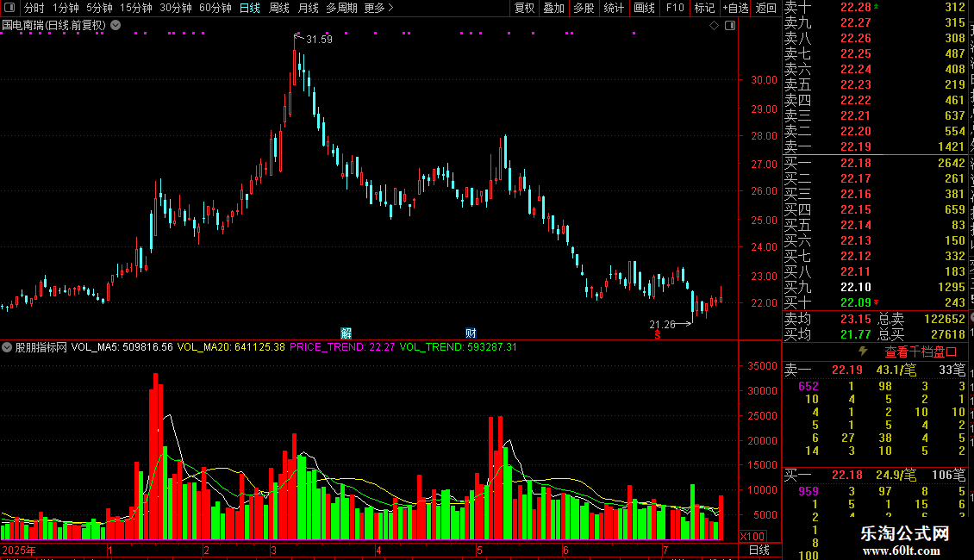Click the 卖十 price 22.28
Viewport: 974px width, 560px height.
pos(855,7)
